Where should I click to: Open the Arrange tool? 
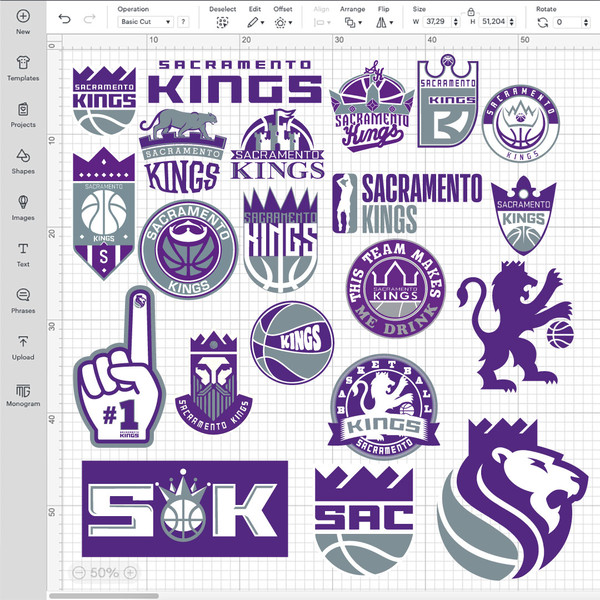(x=349, y=23)
